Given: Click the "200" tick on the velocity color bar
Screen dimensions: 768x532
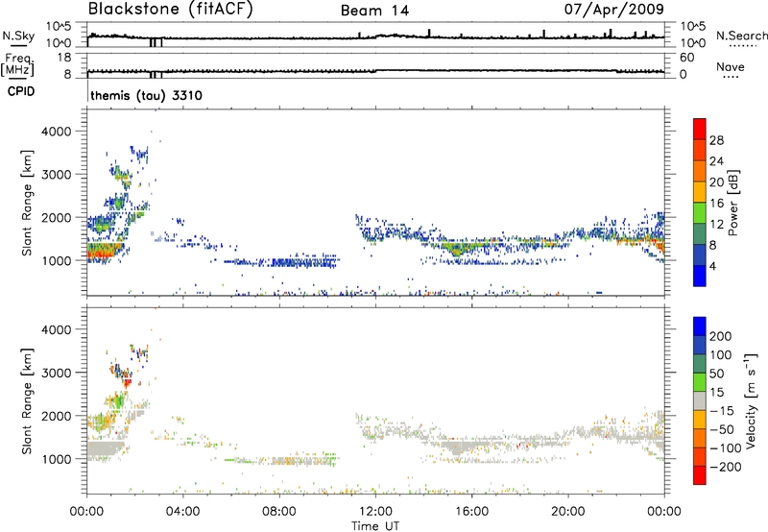Looking at the screenshot, I should coord(721,336).
